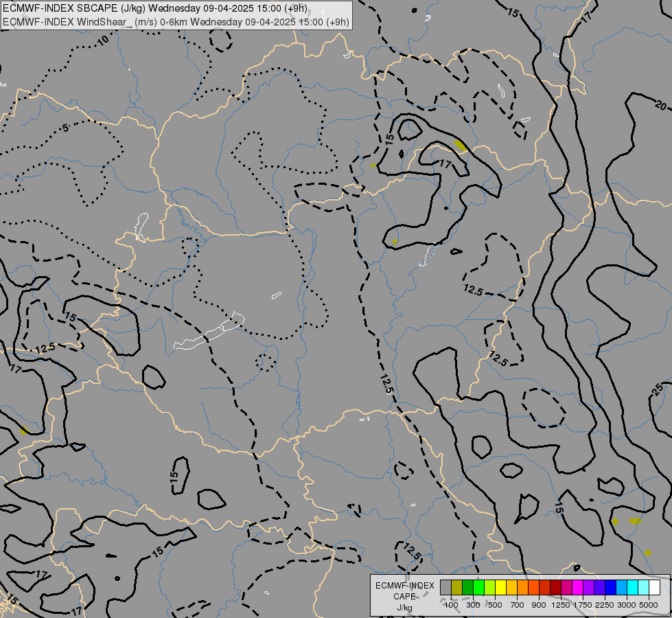Click the legend label 500
This screenshot has width=672, height=618.
(x=495, y=605)
